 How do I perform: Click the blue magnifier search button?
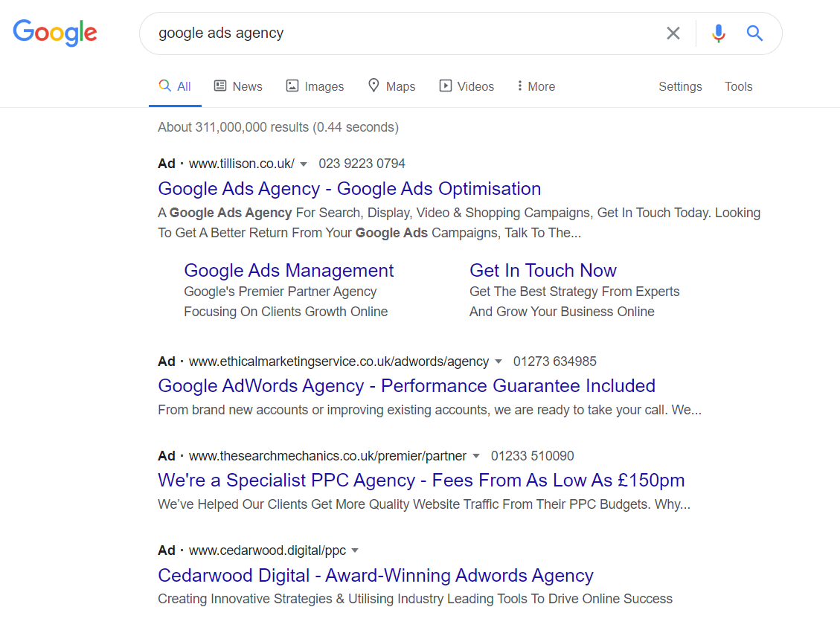click(755, 33)
